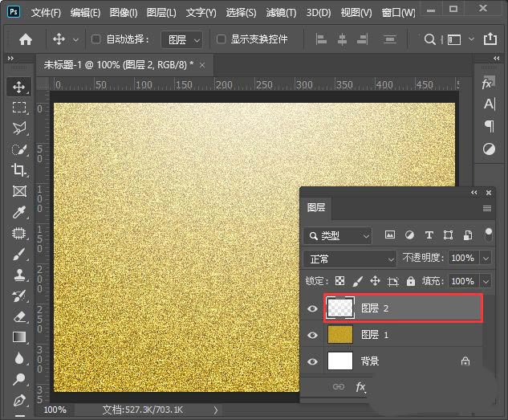
Task: Toggle layer filtering switch on
Action: 489,234
